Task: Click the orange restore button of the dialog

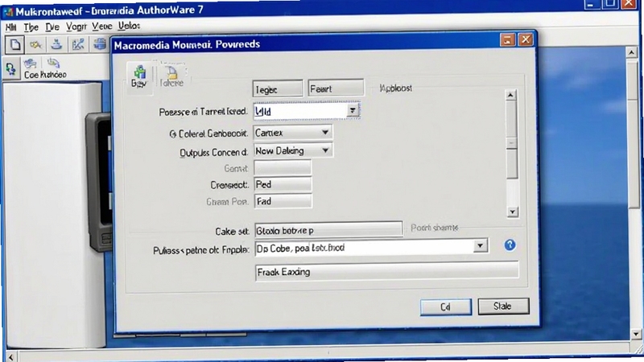Action: [x=507, y=39]
